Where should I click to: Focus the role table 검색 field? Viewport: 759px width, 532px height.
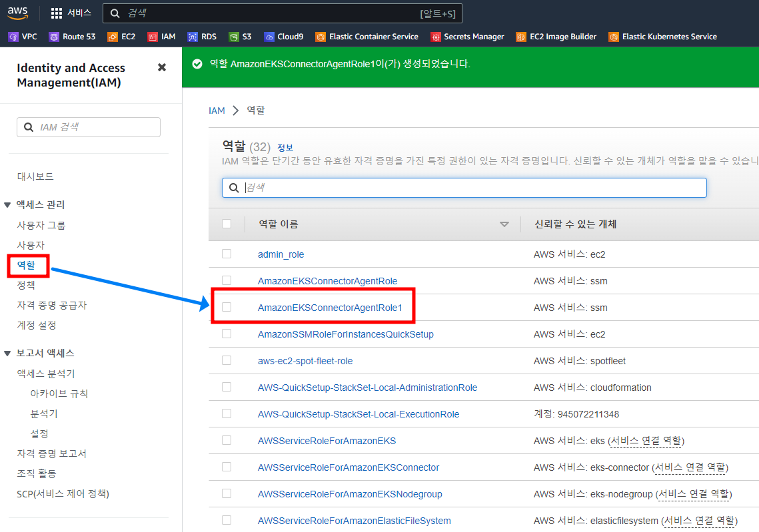[464, 188]
